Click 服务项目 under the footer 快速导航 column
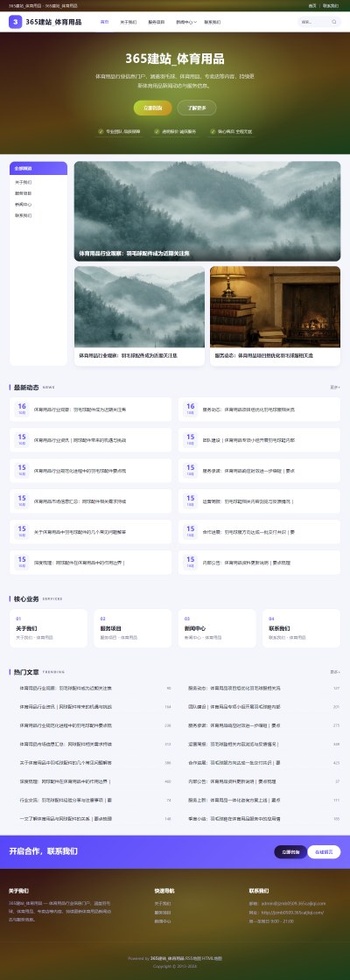This screenshot has height=980, width=350. 163,913
